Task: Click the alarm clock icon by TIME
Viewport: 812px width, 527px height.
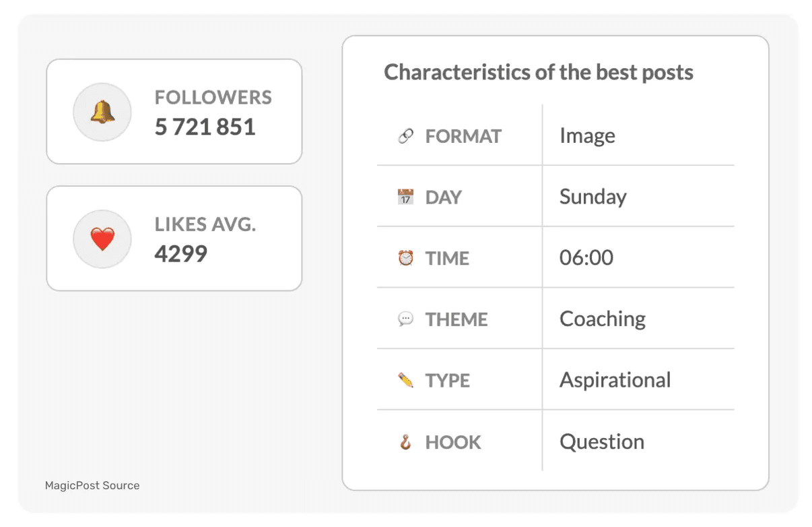Action: pos(405,258)
